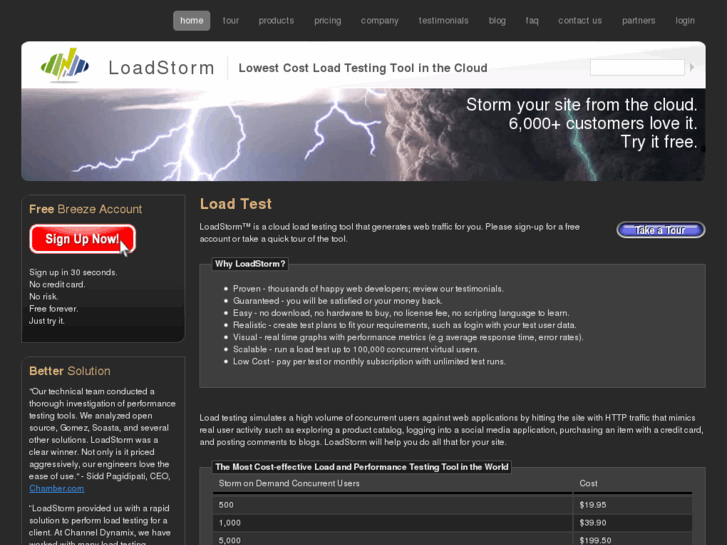Click the 500 concurrent users table cell
727x545 pixels.
[393, 505]
